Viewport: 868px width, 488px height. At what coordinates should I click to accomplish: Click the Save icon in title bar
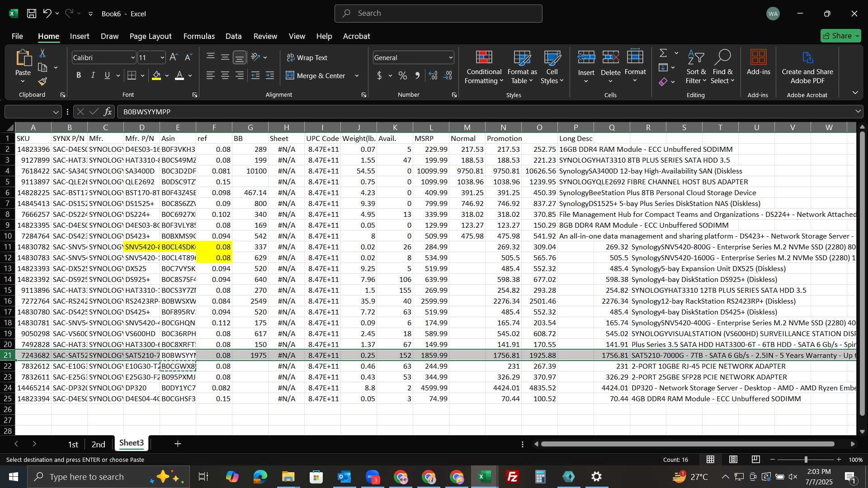(x=32, y=14)
